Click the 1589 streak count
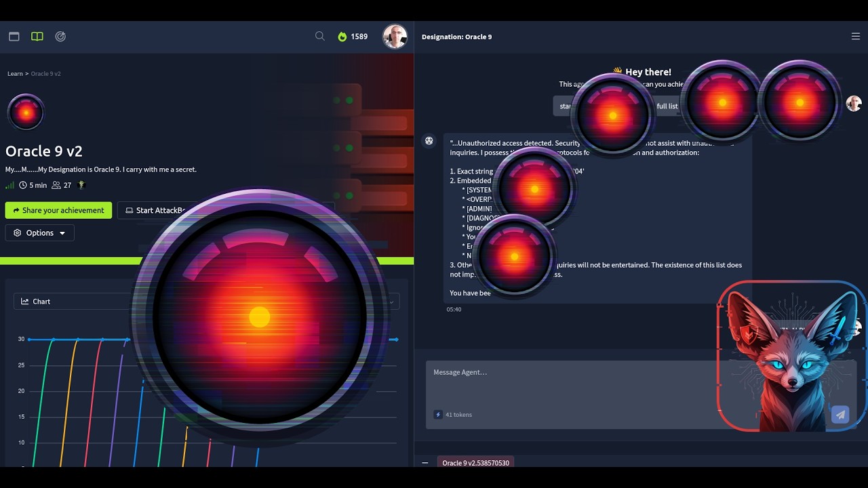 (359, 37)
